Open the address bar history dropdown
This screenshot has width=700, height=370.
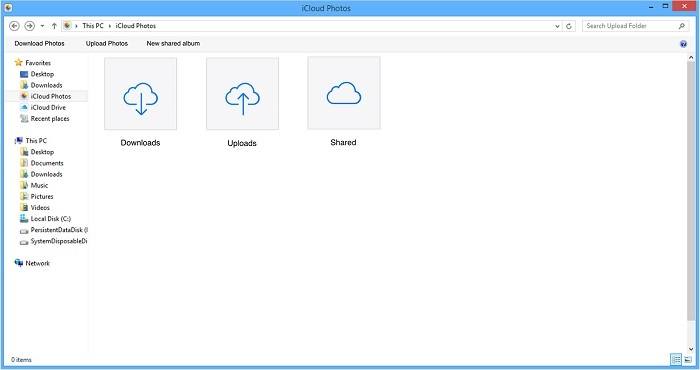557,26
